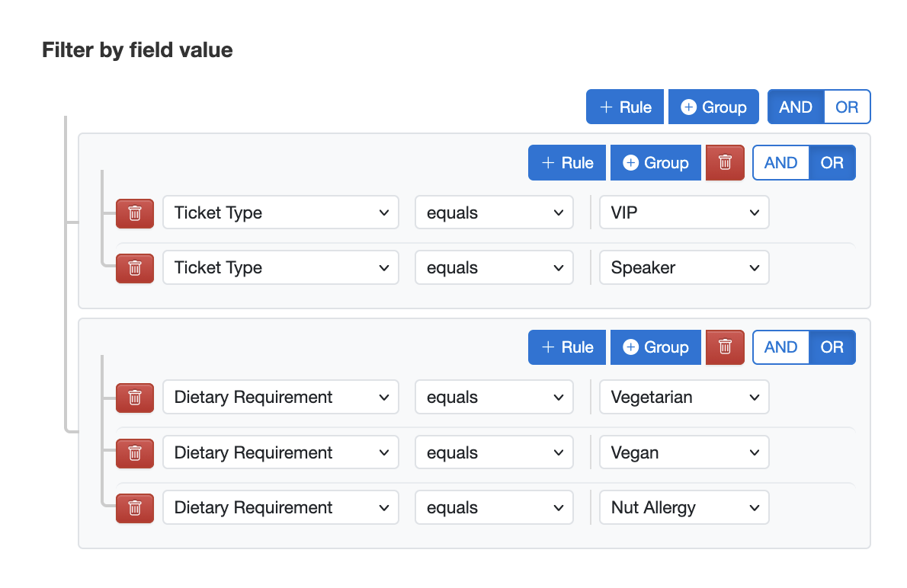The width and height of the screenshot is (907, 588).
Task: Add a new top-level group
Action: tap(713, 107)
